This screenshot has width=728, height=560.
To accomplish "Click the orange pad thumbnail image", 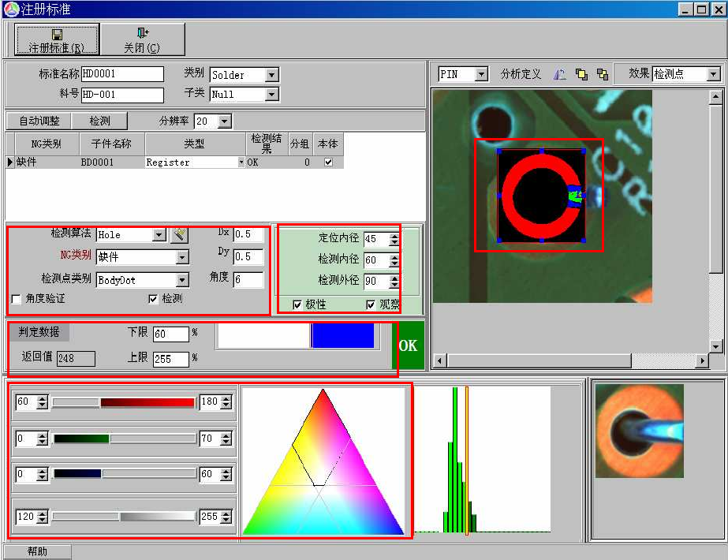I will pos(640,431).
